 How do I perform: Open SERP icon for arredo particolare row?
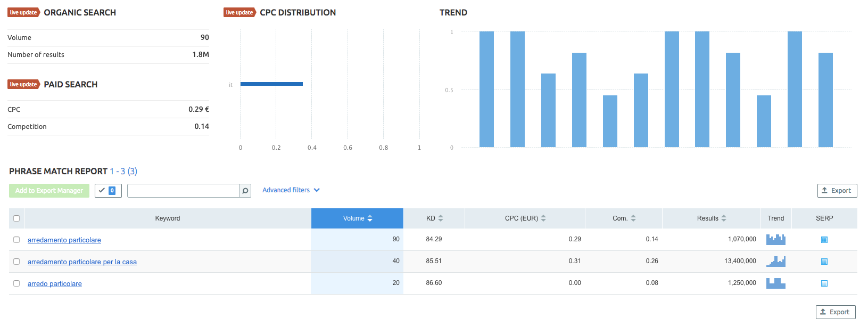pos(824,283)
